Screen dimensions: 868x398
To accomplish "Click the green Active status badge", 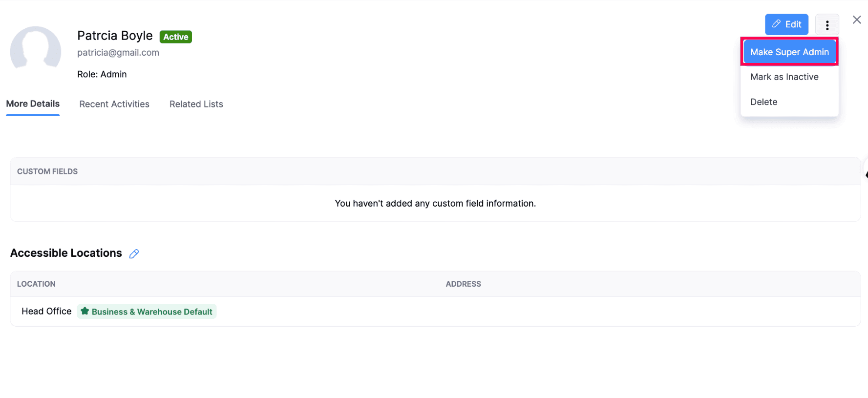I will coord(175,37).
